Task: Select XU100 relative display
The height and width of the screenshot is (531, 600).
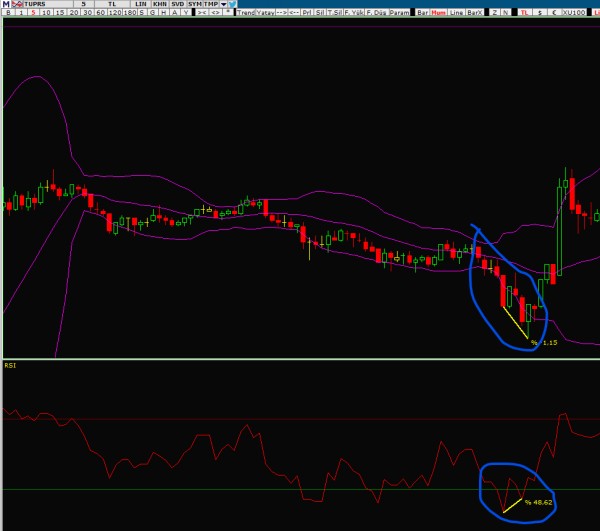Action: coord(574,13)
